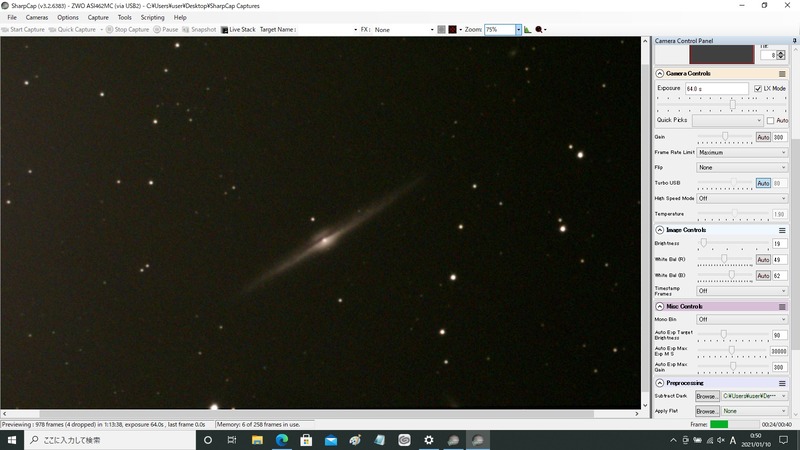The width and height of the screenshot is (800, 450).
Task: Open Task View on taskbar
Action: [232, 440]
